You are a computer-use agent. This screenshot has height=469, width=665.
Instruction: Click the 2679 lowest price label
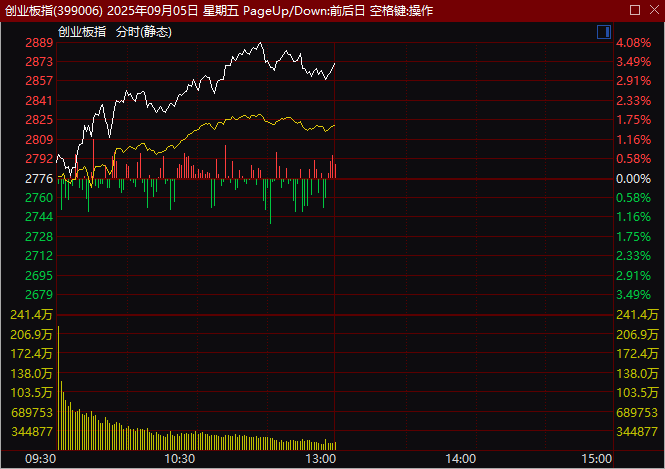pyautogui.click(x=39, y=295)
